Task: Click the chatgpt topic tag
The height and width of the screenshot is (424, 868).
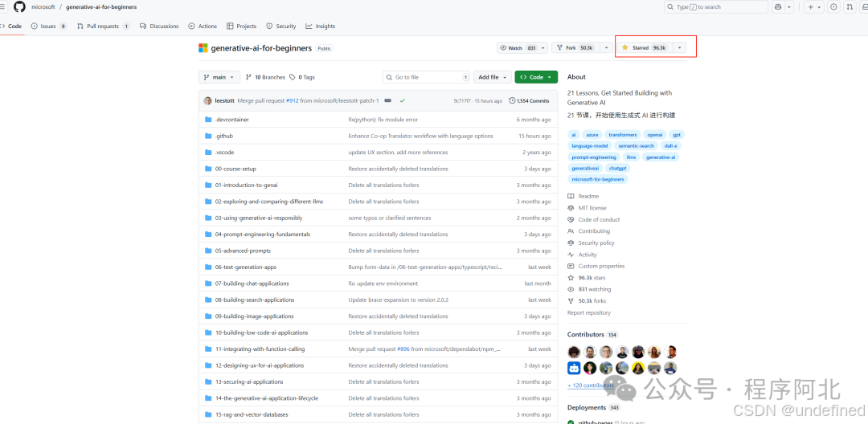Action: (x=617, y=168)
